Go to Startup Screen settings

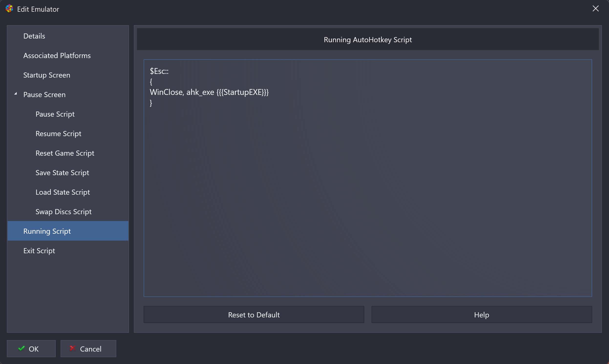pyautogui.click(x=68, y=75)
